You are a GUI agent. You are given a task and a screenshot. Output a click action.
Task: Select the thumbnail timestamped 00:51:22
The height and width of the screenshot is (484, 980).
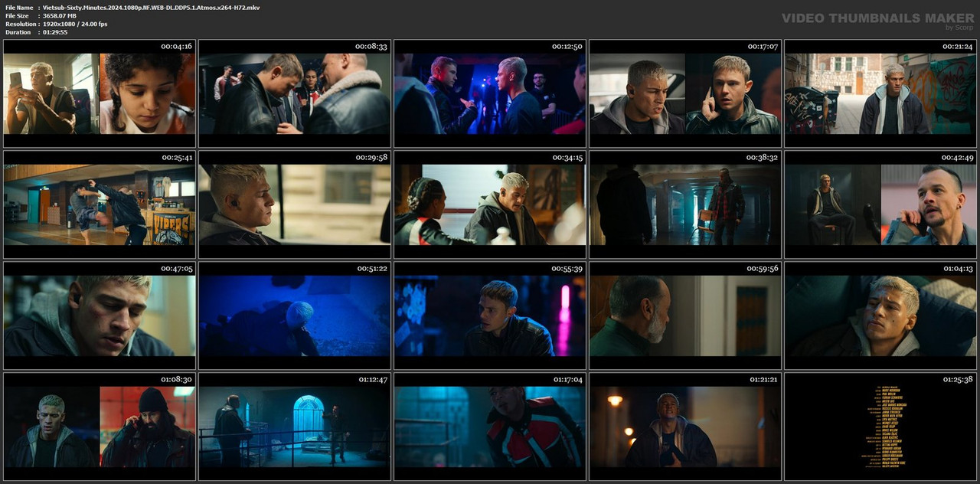(295, 316)
